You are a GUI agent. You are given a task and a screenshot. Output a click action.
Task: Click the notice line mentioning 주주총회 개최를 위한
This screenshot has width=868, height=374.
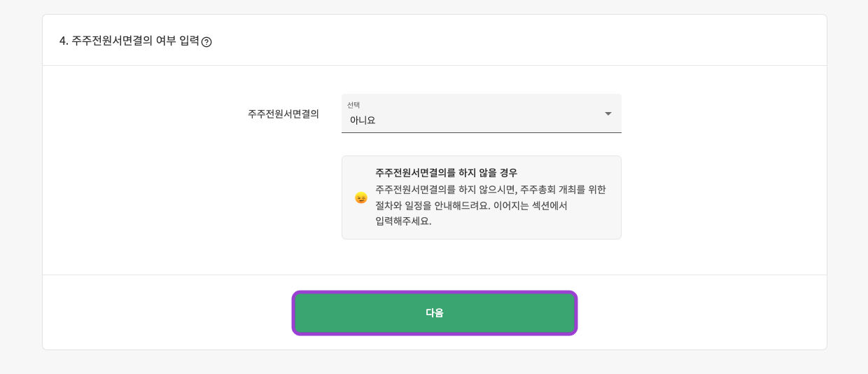point(490,189)
